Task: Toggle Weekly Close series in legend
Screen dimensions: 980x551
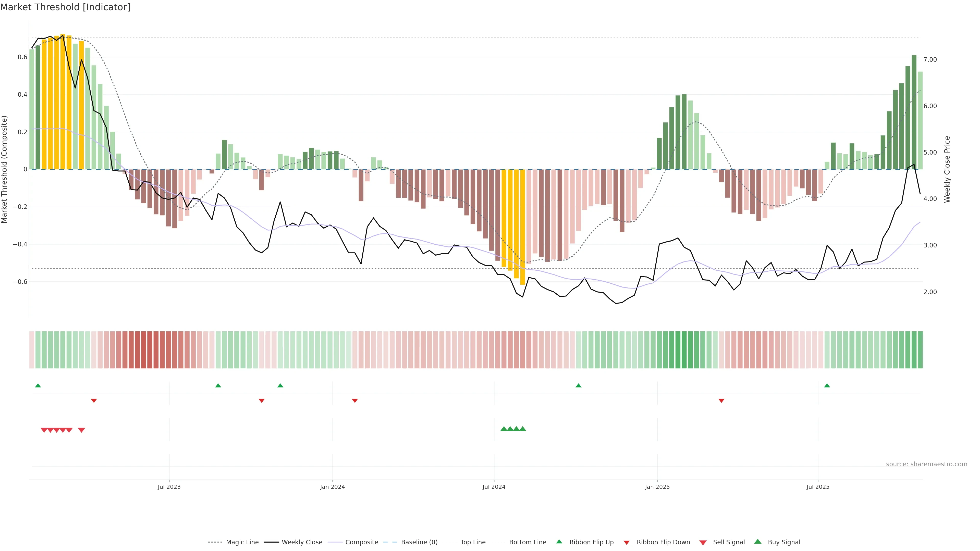Action: pyautogui.click(x=302, y=542)
